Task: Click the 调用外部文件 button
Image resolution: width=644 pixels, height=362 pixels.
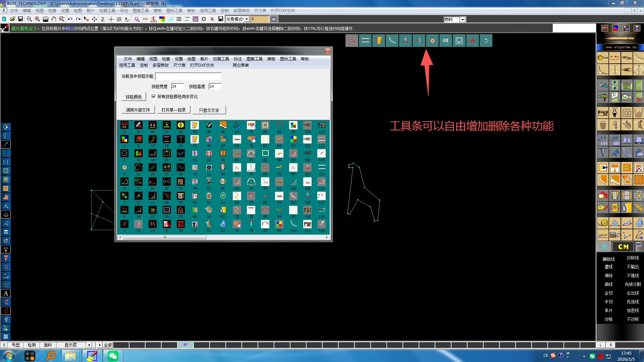Action: (138, 110)
